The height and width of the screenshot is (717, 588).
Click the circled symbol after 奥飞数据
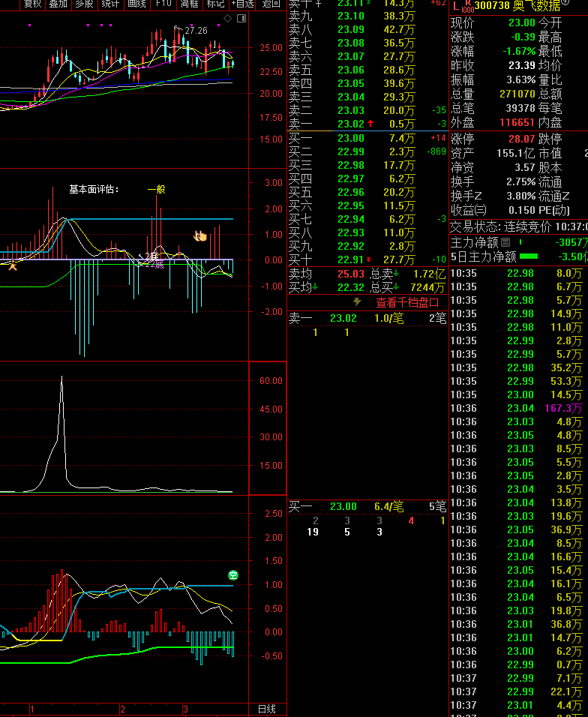[x=565, y=3]
